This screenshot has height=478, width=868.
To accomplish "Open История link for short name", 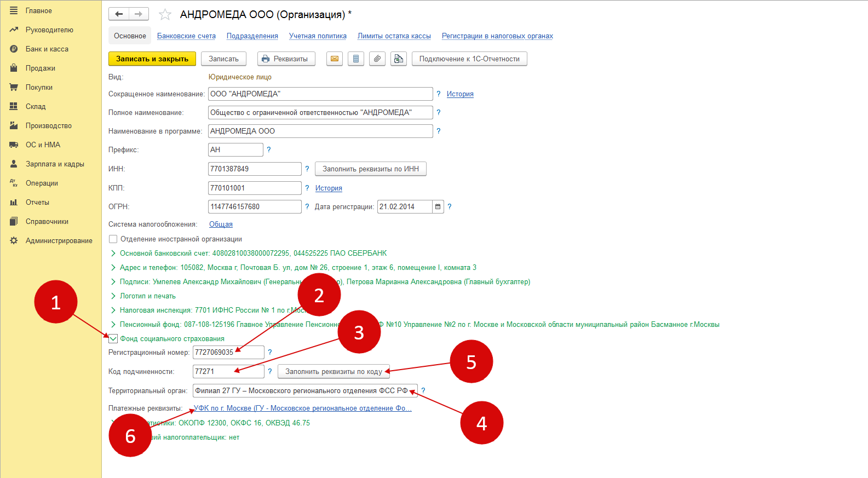I will pos(460,94).
